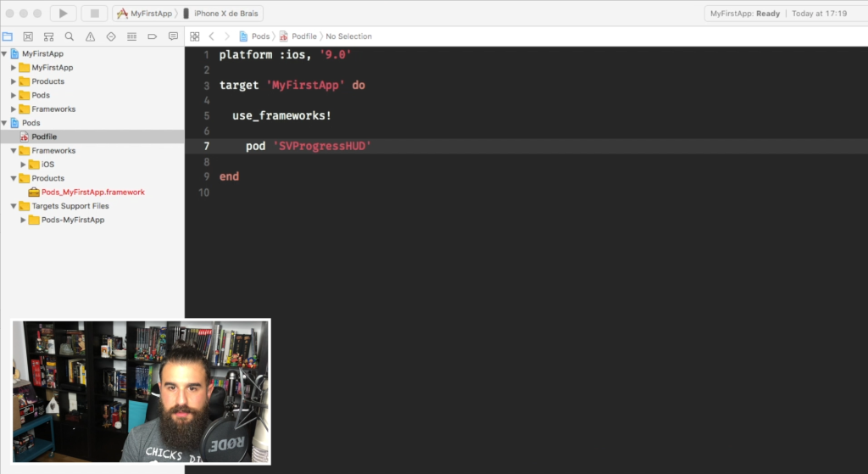Screen dimensions: 868x474
Task: Open the Breakpoint navigator
Action: point(153,36)
